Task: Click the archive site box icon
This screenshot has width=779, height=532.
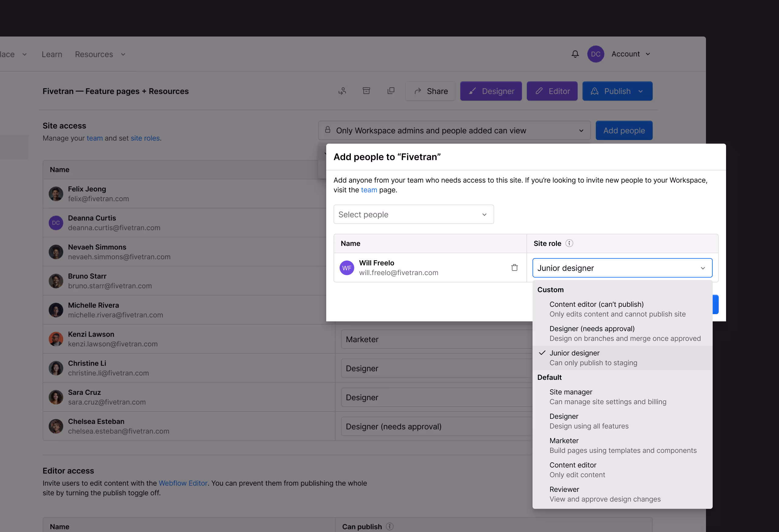Action: tap(366, 91)
